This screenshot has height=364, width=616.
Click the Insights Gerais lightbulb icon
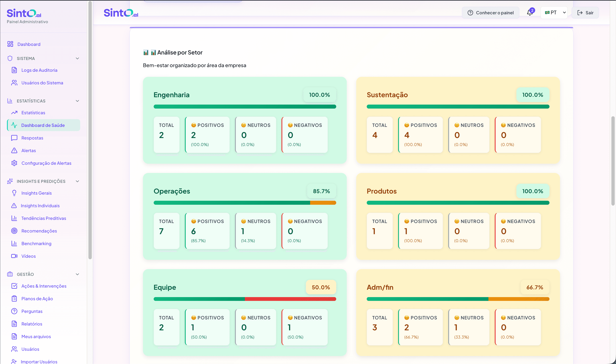tap(14, 193)
